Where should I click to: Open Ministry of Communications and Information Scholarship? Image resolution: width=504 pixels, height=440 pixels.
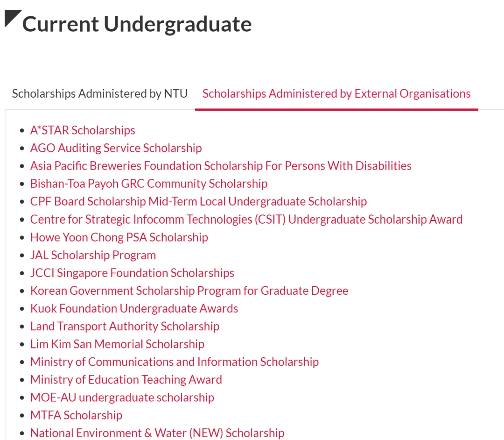[x=175, y=362]
